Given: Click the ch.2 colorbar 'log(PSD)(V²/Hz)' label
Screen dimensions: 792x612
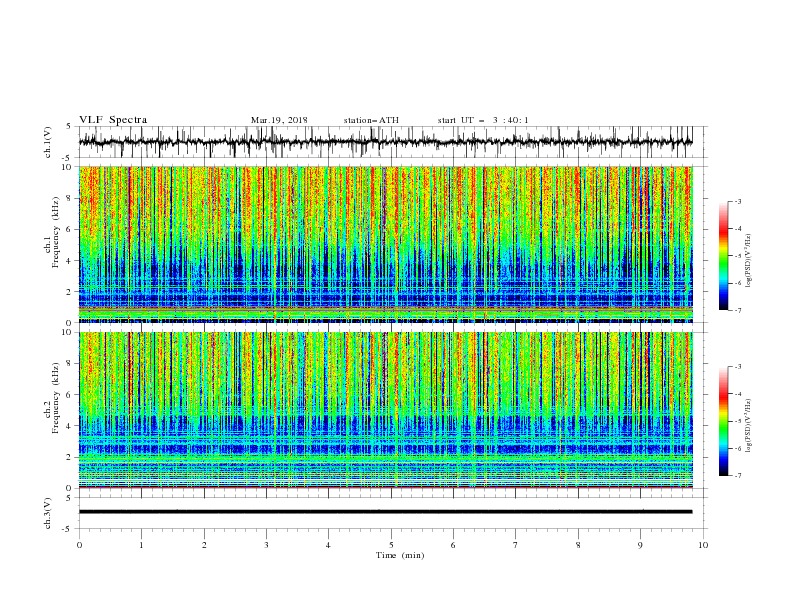Looking at the screenshot, I should tap(749, 425).
